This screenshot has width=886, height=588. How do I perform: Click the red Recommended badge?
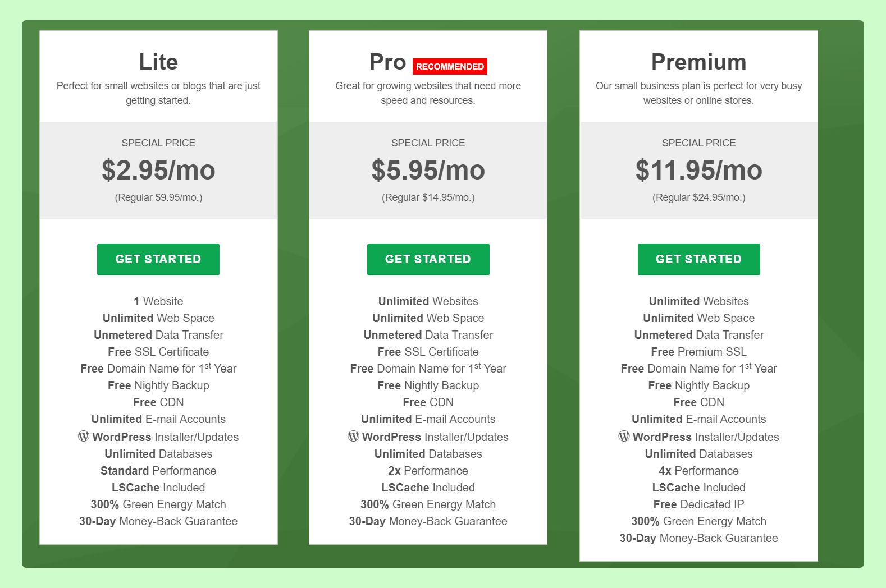coord(450,66)
